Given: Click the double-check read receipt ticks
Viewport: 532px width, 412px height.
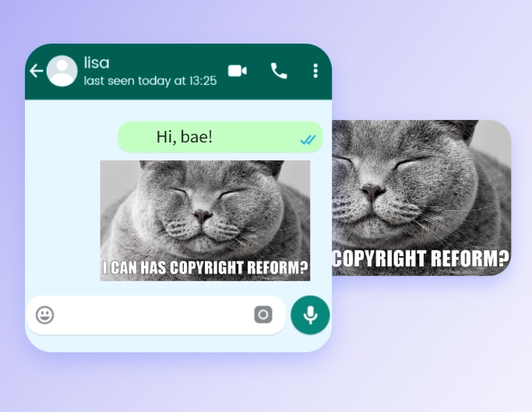Looking at the screenshot, I should pos(308,139).
